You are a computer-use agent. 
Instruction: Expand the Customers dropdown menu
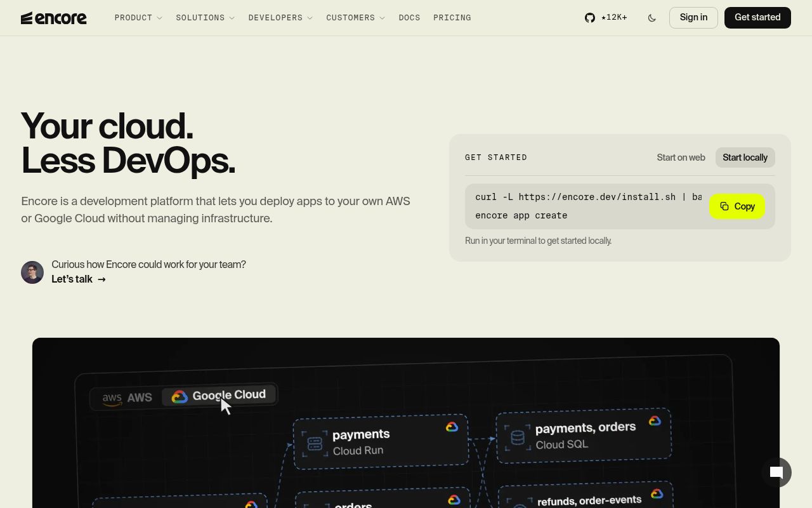(x=356, y=18)
